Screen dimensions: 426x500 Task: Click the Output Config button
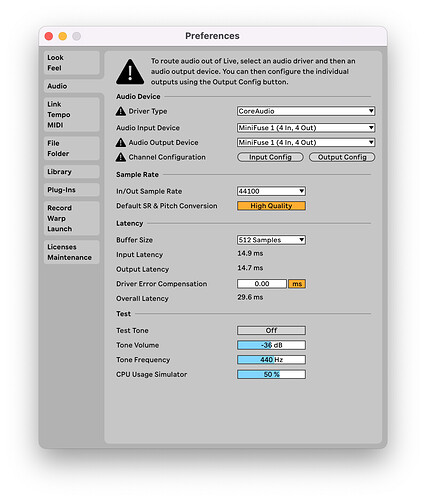(342, 157)
